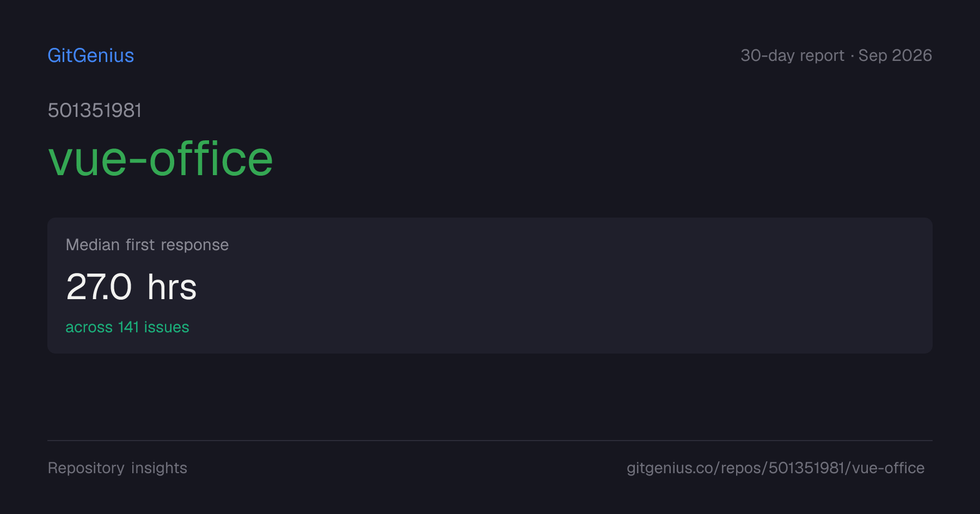
Task: Click Repository insights in the footer
Action: [118, 468]
